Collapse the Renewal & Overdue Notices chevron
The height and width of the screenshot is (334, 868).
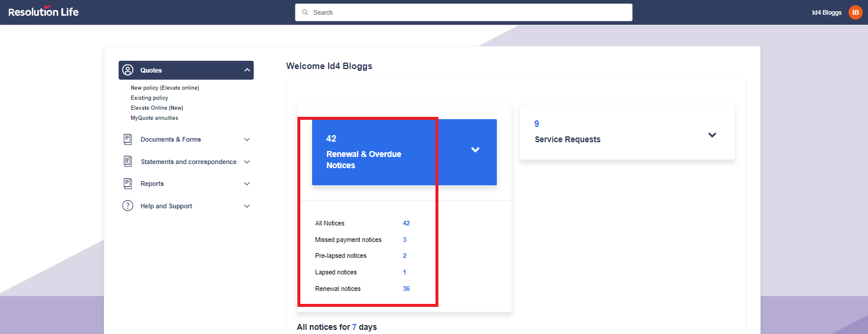pos(475,150)
